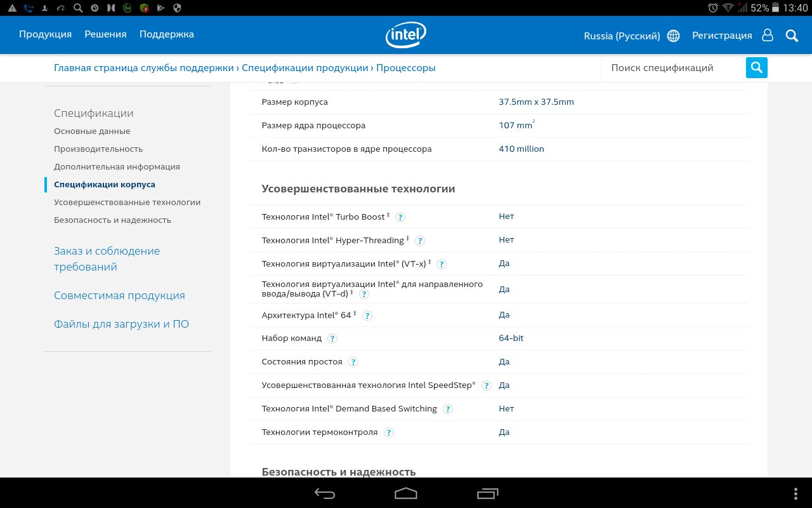Open help icon for Intel SpeedStep
Image resolution: width=812 pixels, height=508 pixels.
(x=487, y=385)
